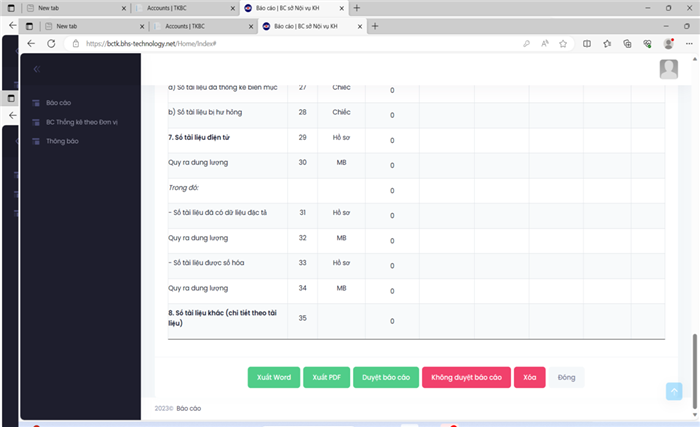The width and height of the screenshot is (700, 427).
Task: Open browser settings ellipsis menu
Action: (689, 44)
